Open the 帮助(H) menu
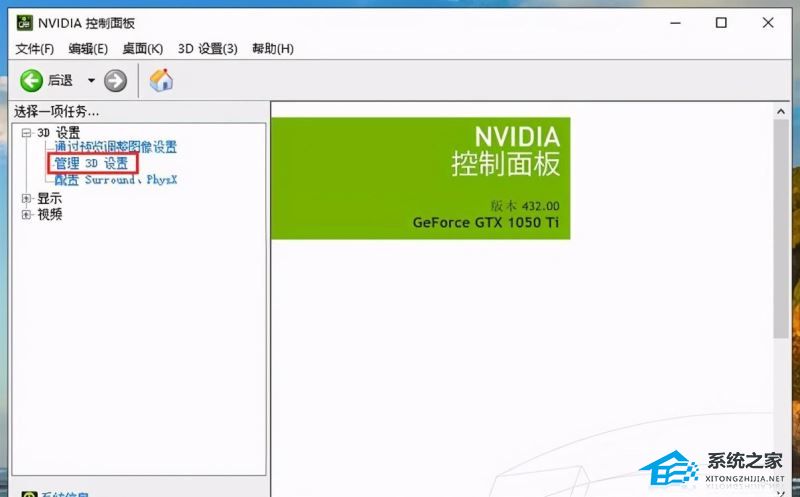The image size is (800, 497). [272, 49]
